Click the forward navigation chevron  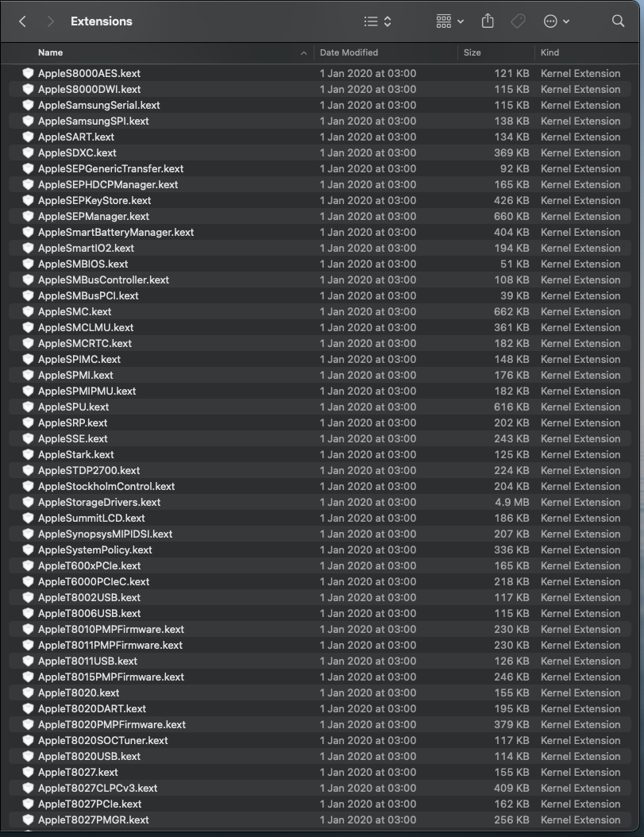click(x=51, y=21)
